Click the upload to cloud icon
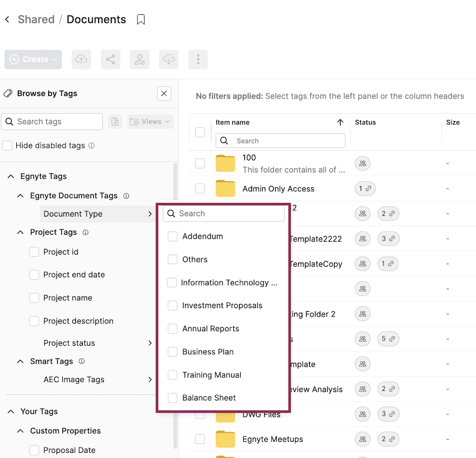 81,60
